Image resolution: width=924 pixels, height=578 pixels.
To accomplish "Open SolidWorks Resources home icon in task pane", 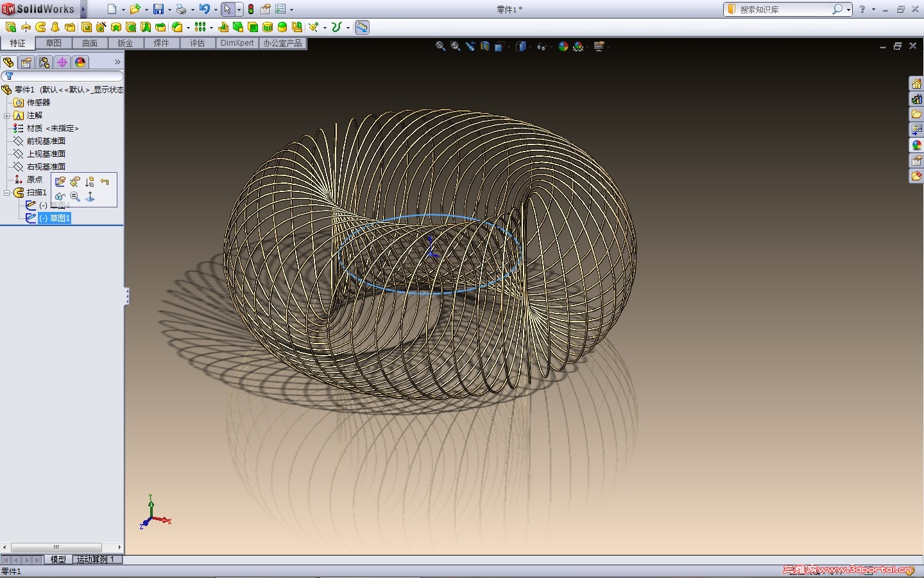I will point(916,83).
